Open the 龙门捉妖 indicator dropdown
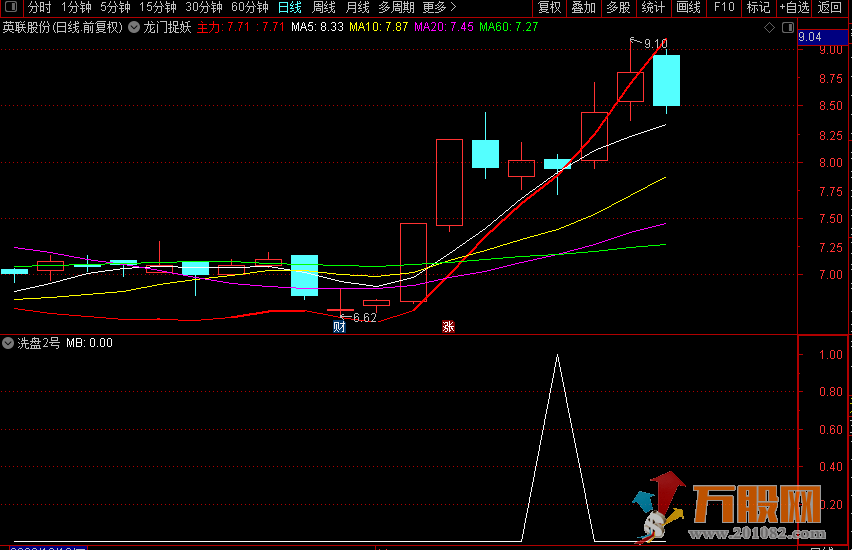Screen dimensions: 852x550 click(x=134, y=27)
